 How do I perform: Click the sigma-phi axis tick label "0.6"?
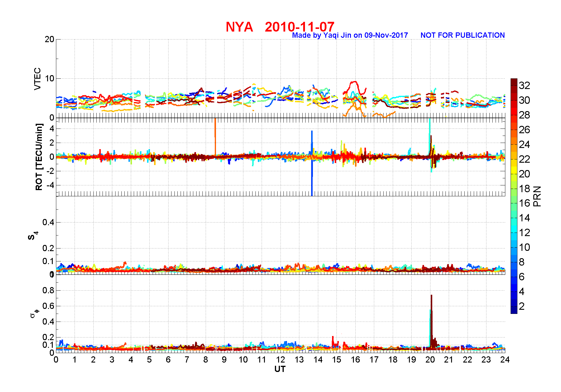click(x=48, y=306)
